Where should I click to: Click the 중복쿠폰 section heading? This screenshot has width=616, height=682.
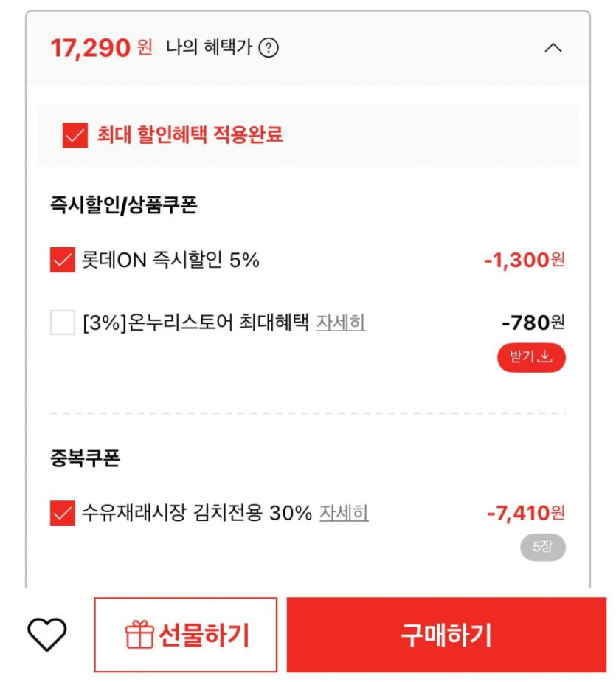(x=85, y=458)
